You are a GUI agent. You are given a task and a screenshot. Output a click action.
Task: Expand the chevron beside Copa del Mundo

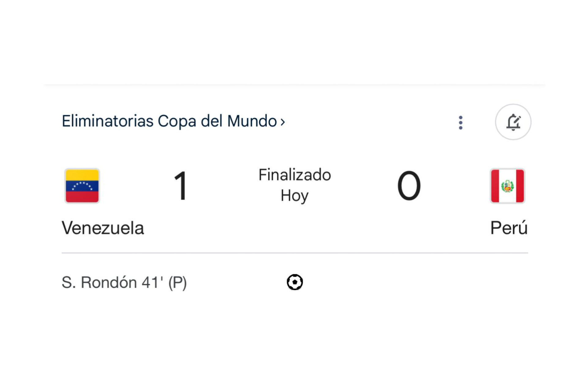coord(283,122)
